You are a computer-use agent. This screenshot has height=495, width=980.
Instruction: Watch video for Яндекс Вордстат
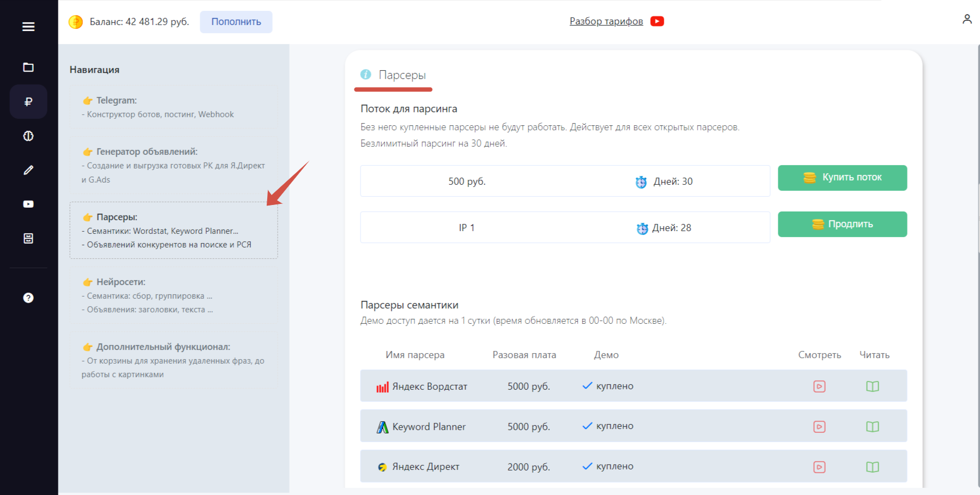[819, 386]
